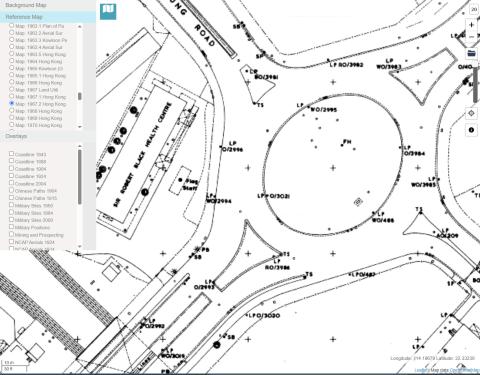
Task: Zoom out with the minus button
Action: pos(471,37)
